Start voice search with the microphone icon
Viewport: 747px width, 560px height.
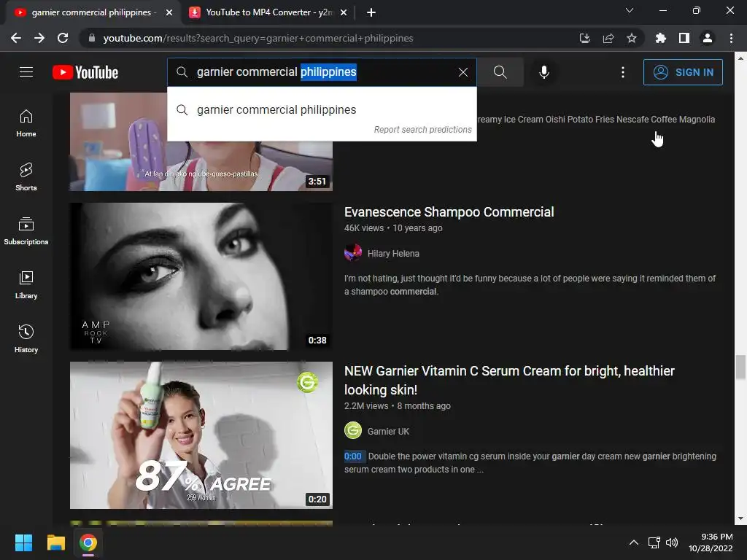point(544,72)
